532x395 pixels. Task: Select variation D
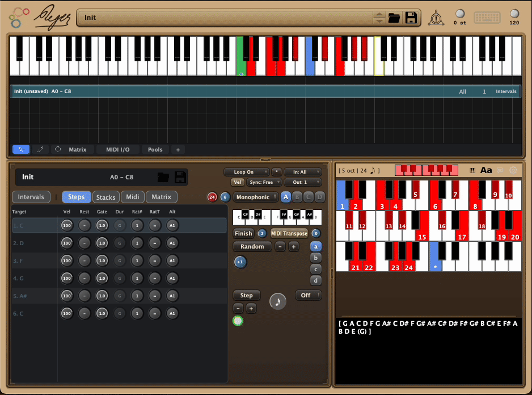point(320,197)
